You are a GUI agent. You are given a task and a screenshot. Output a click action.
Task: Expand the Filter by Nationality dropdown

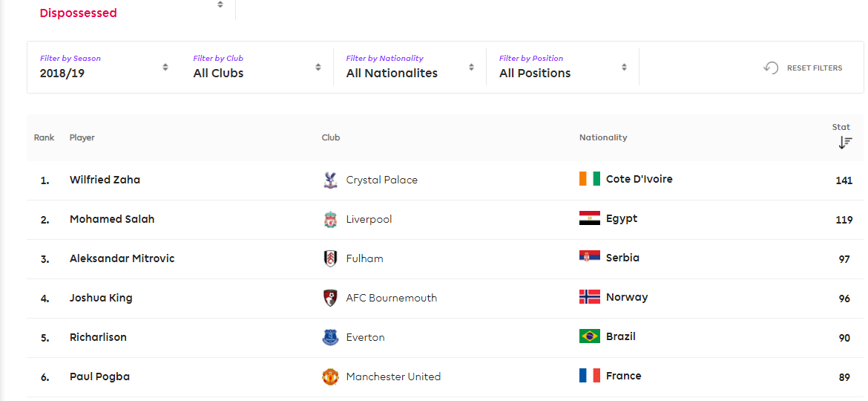[410, 67]
